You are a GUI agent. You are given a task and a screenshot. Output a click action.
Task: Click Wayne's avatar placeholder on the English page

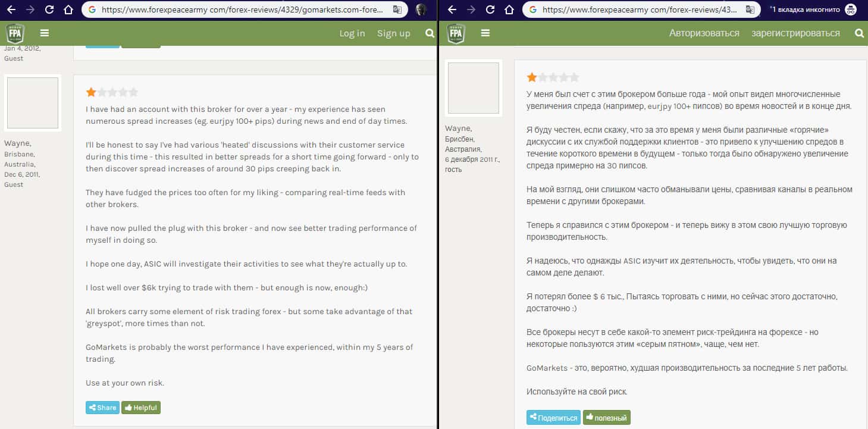tap(33, 103)
